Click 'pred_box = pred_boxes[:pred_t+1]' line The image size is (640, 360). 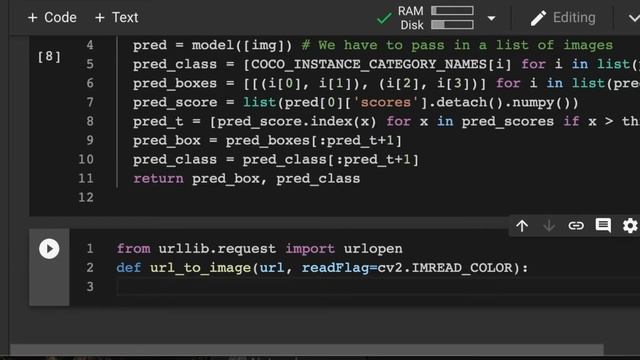point(267,141)
